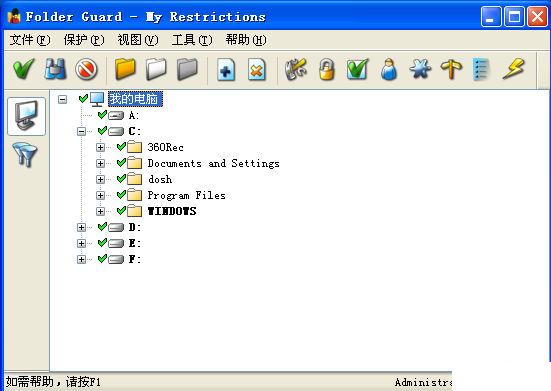Screen dimensions: 551x391
Task: Click the folder icon of dosh
Action: pyautogui.click(x=135, y=179)
